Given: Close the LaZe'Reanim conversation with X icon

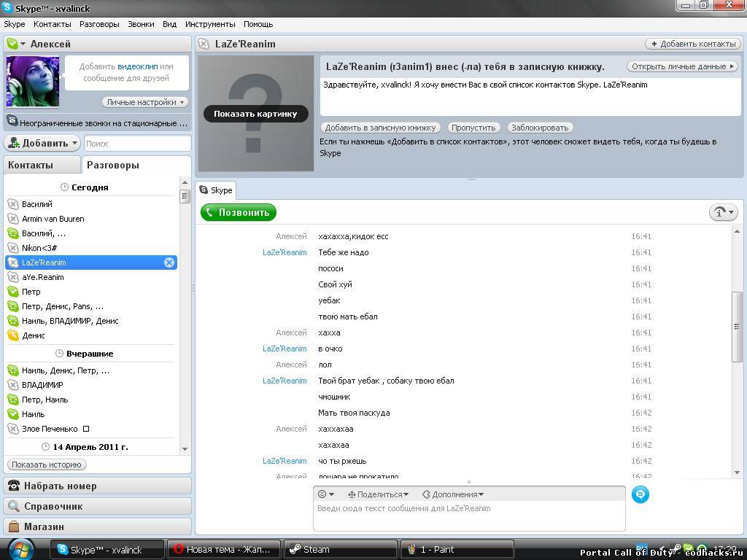Looking at the screenshot, I should coord(169,262).
